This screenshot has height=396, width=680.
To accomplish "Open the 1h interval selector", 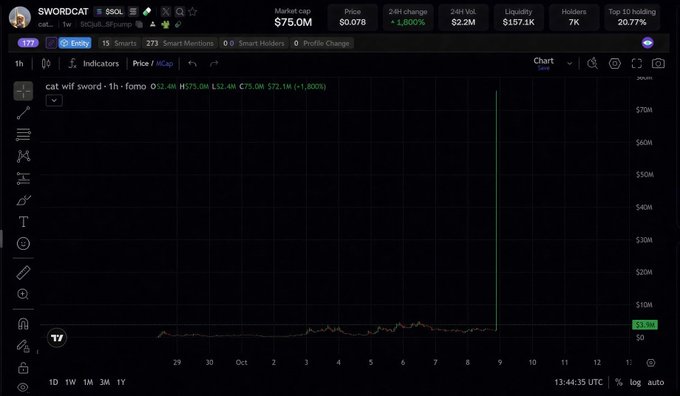I will 20,64.
